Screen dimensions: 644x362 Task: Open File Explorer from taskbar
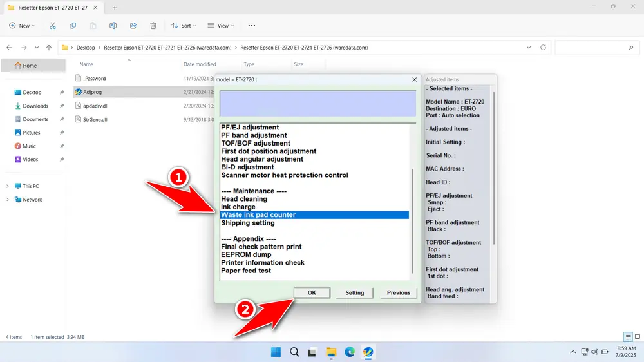[331, 352]
